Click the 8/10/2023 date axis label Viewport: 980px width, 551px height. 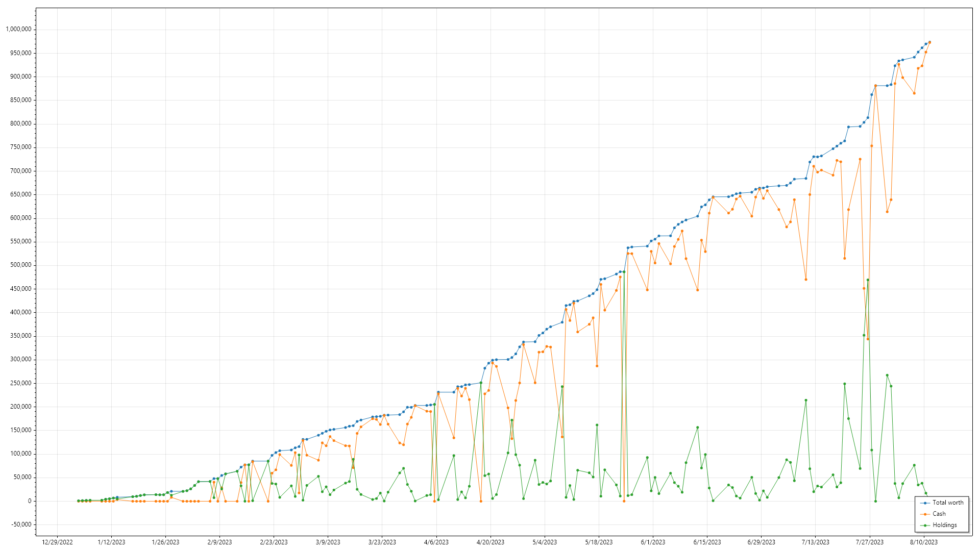[924, 542]
